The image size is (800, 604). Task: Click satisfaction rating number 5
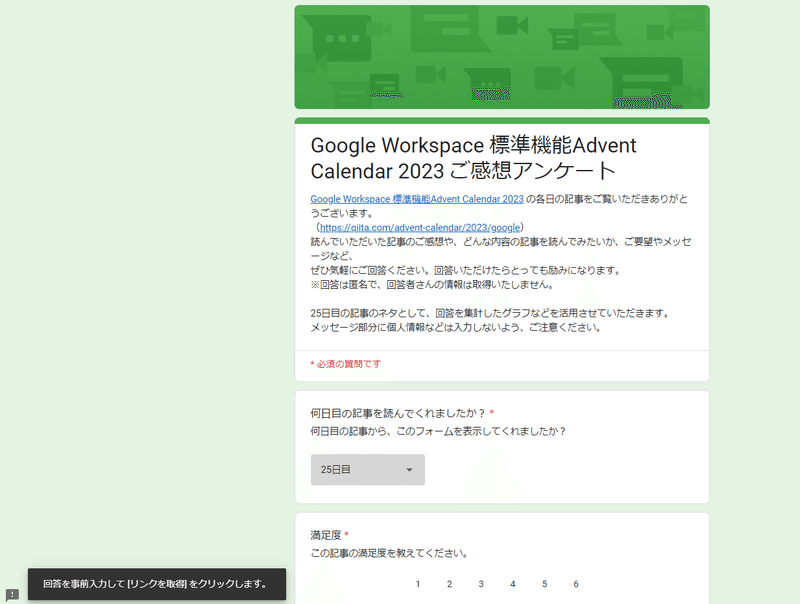tap(544, 584)
